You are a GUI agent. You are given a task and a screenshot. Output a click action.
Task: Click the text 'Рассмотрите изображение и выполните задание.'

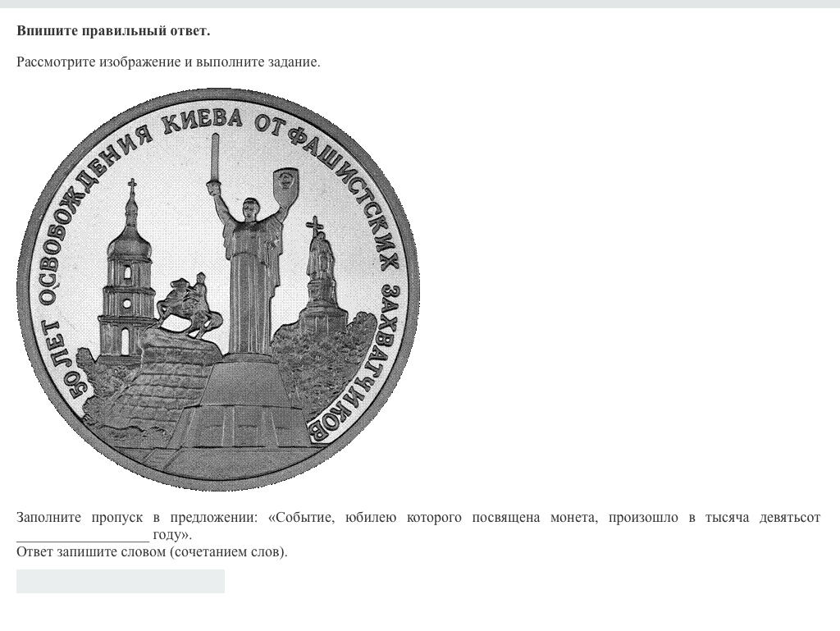pos(168,62)
